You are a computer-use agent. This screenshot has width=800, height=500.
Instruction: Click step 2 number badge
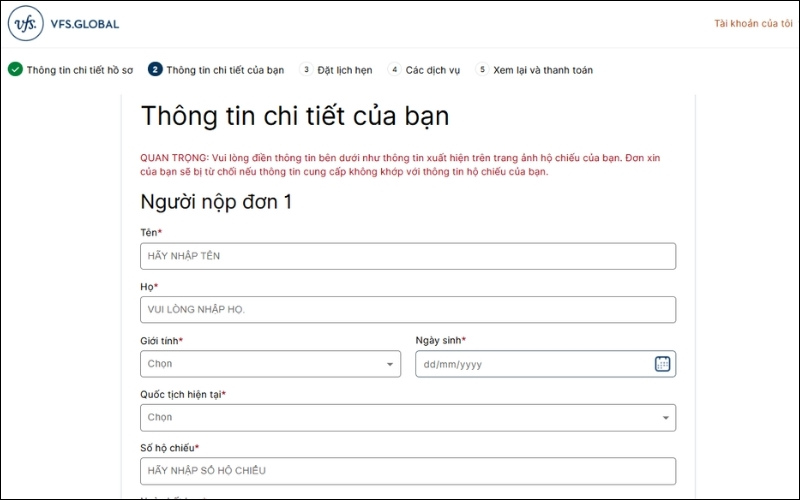pos(155,69)
